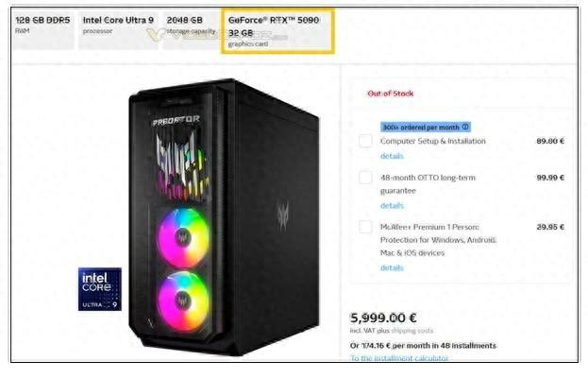Select the 128 GB DDR5 RAM spec tile
Image resolution: width=588 pixels, height=378 pixels.
point(43,30)
